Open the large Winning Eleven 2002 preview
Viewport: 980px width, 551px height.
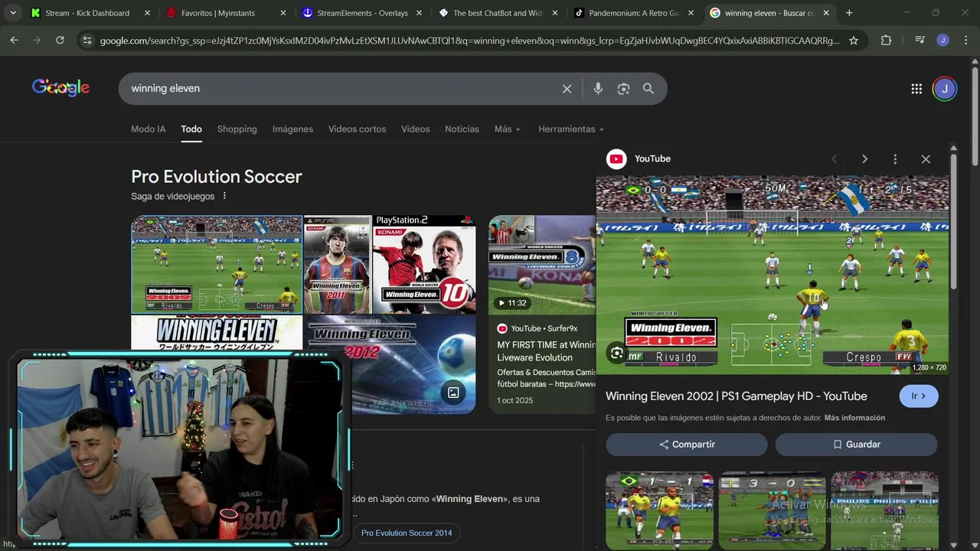(773, 275)
